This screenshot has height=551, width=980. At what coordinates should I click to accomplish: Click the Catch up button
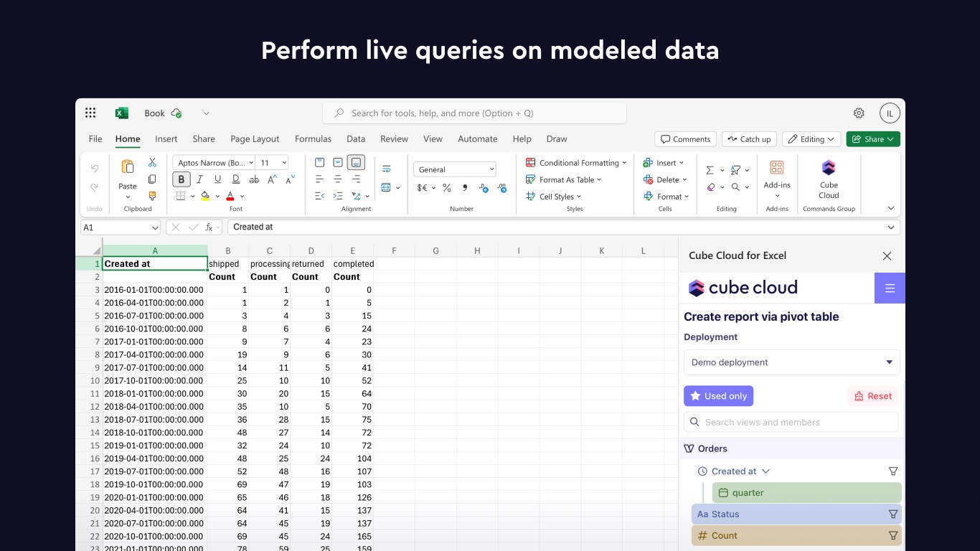pyautogui.click(x=749, y=139)
